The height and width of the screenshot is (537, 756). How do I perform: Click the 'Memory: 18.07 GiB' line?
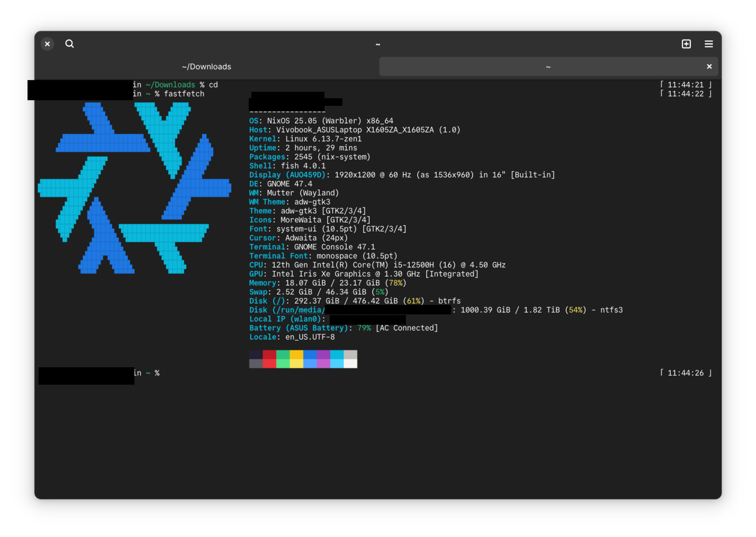[x=328, y=283]
